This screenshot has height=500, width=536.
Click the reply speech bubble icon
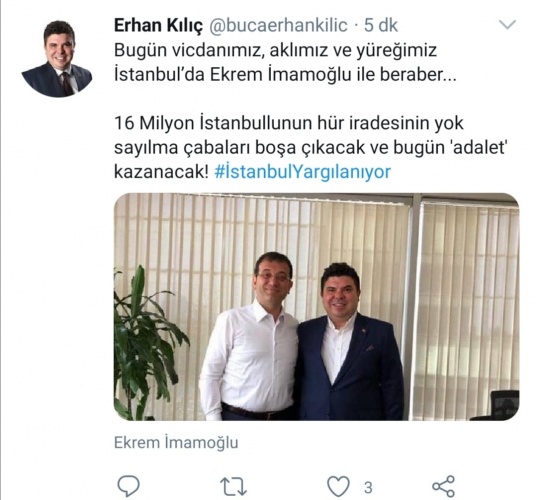click(x=129, y=486)
